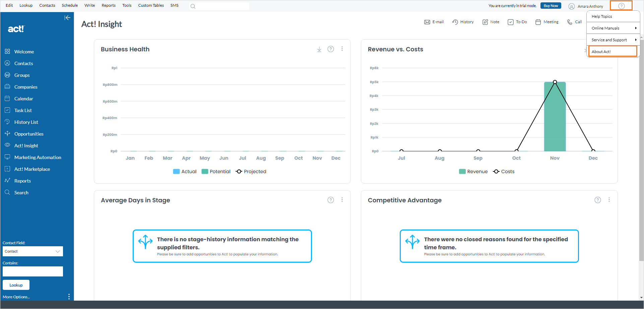The height and width of the screenshot is (309, 644).
Task: Toggle the Costs series in the legend
Action: click(x=504, y=171)
